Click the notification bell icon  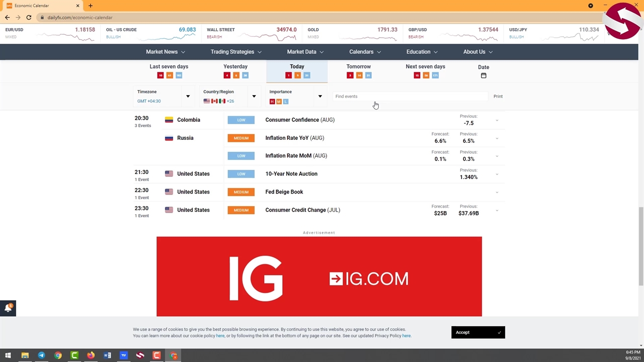point(8,308)
